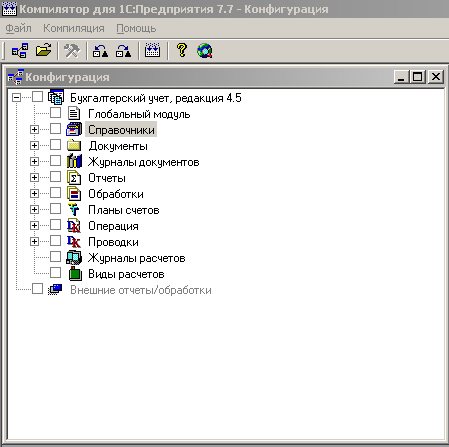449x447 pixels.
Task: Open the Файл menu
Action: [x=18, y=28]
